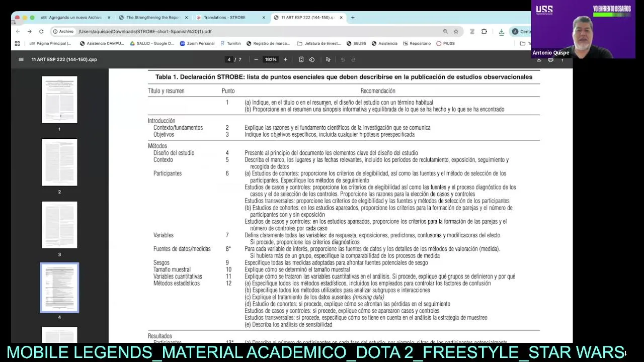Open the zoom magnifier in address bar

click(x=445, y=31)
